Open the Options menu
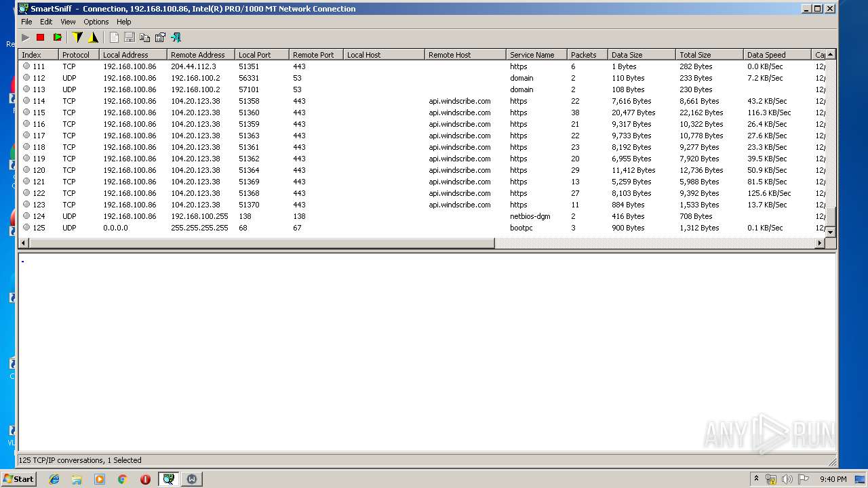Viewport: 868px width, 488px height. [96, 22]
